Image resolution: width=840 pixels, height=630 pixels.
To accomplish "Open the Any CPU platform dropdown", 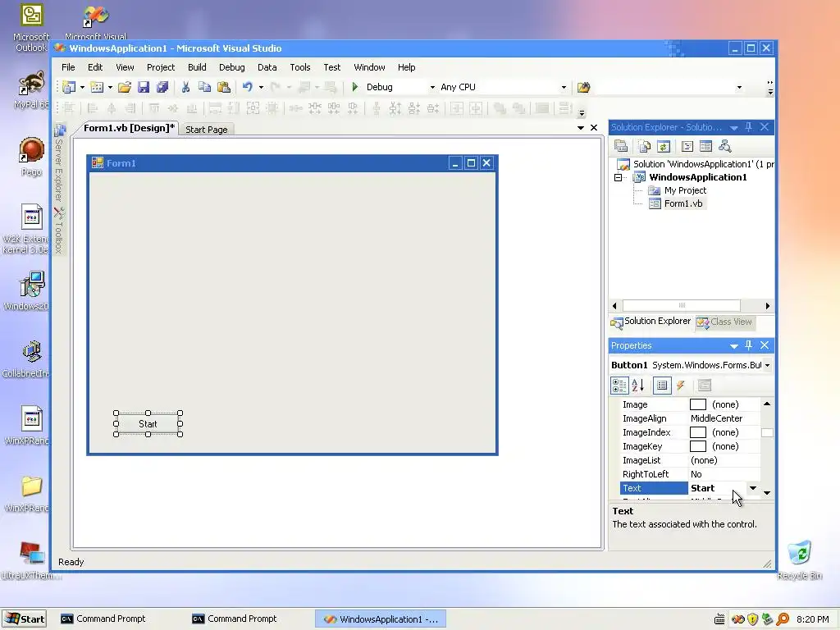I will pyautogui.click(x=564, y=87).
